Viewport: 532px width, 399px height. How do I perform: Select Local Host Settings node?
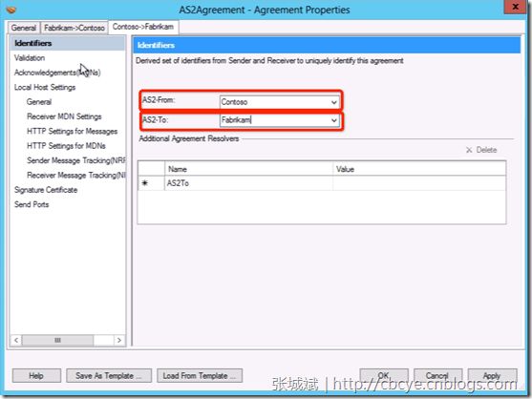click(x=45, y=88)
